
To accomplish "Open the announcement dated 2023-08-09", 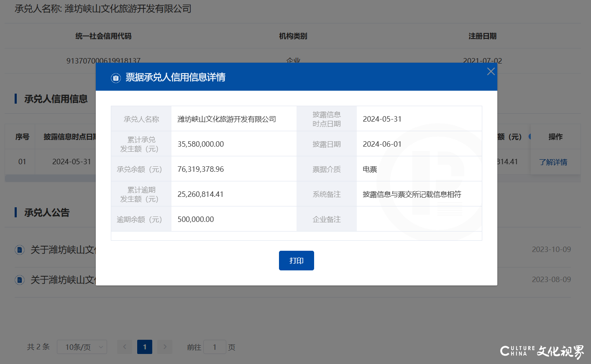I will click(63, 280).
